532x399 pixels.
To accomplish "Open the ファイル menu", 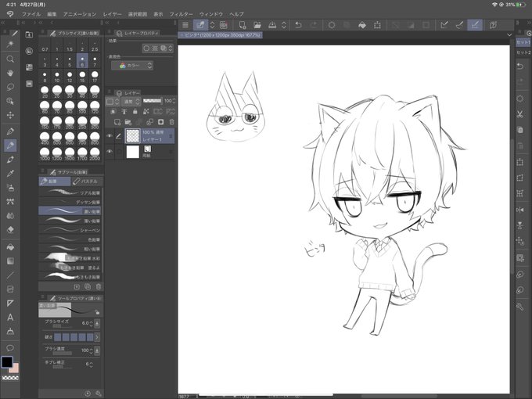I will click(x=31, y=14).
